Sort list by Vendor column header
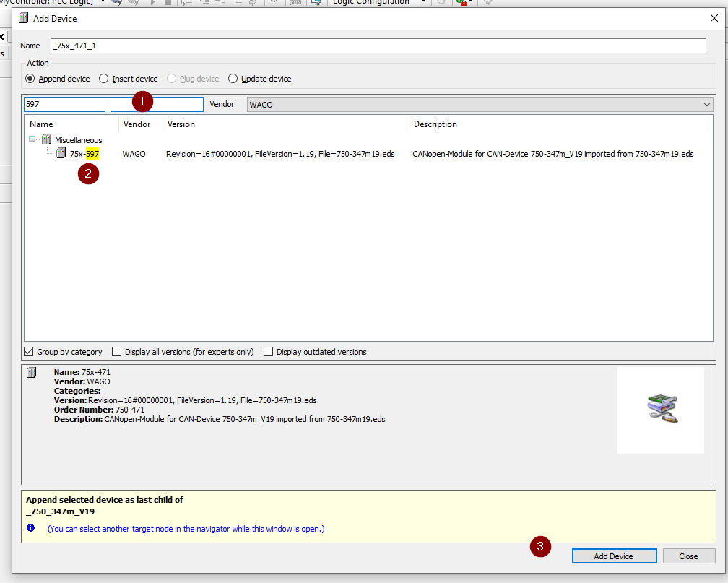 [141, 124]
